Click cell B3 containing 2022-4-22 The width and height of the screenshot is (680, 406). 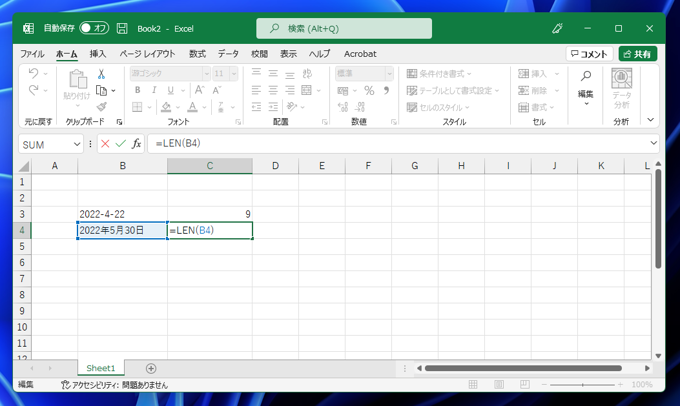pos(123,214)
